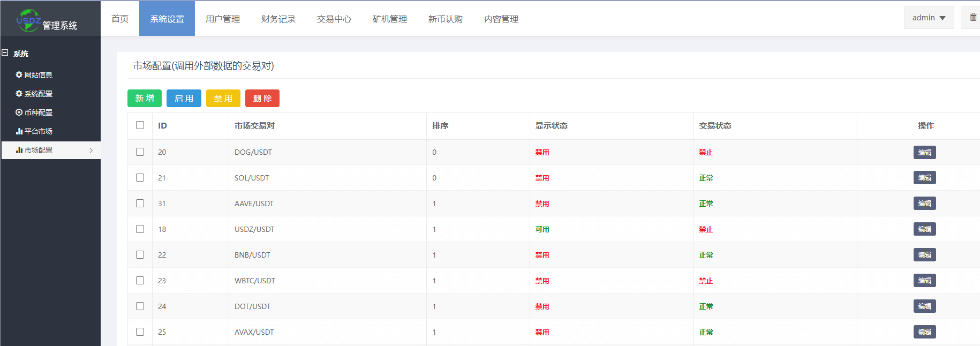Open the 交易中心 menu tab
The width and height of the screenshot is (980, 346).
334,19
